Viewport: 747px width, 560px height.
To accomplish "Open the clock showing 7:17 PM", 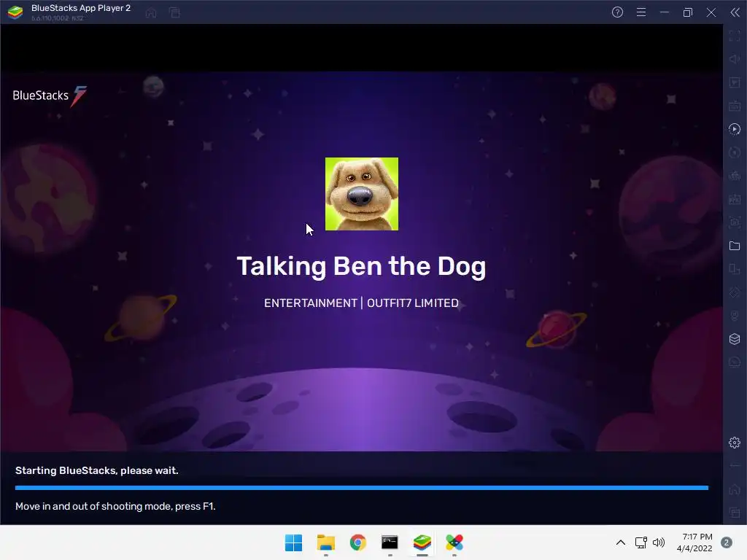I will coord(694,542).
